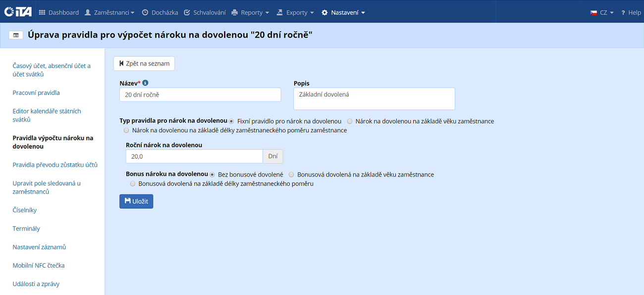Click the card icon beside page title
The height and width of the screenshot is (295, 644).
(x=16, y=35)
